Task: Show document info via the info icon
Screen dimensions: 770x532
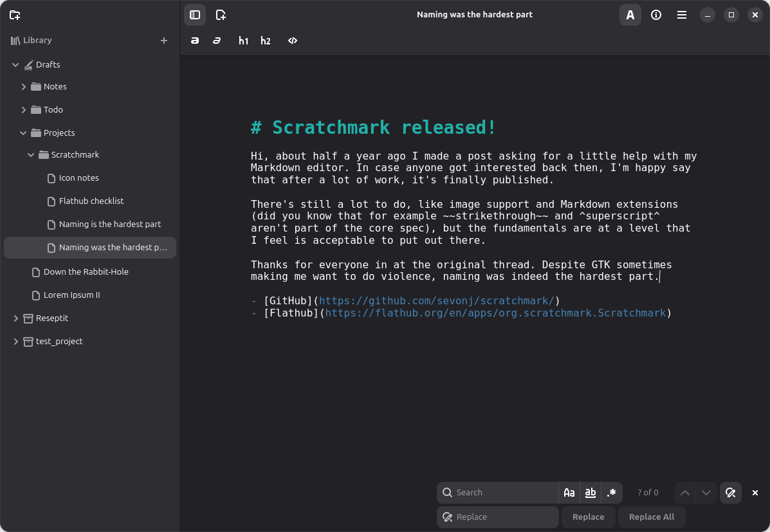Action: point(656,15)
